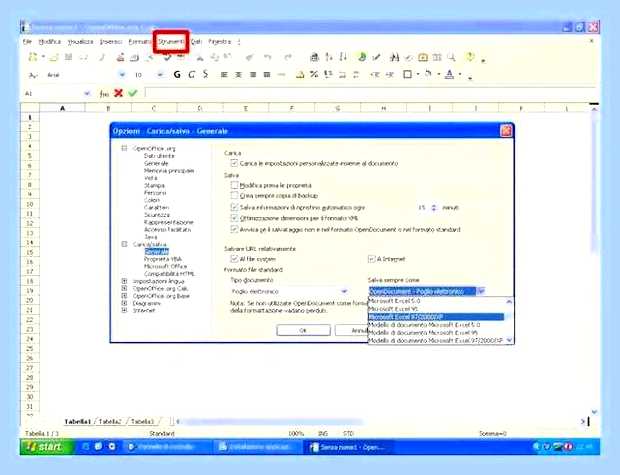Click the red X cancel icon in formula bar
This screenshot has width=620, height=475.
pyautogui.click(x=118, y=93)
